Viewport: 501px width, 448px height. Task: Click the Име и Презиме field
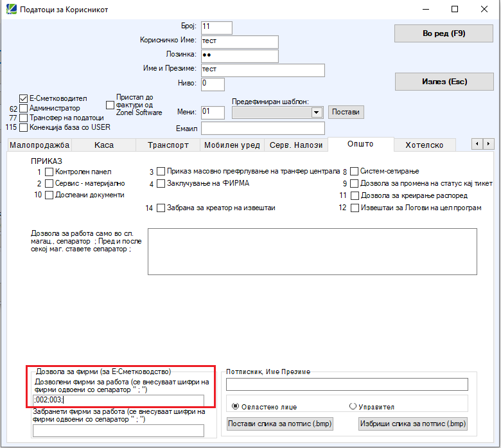click(263, 70)
